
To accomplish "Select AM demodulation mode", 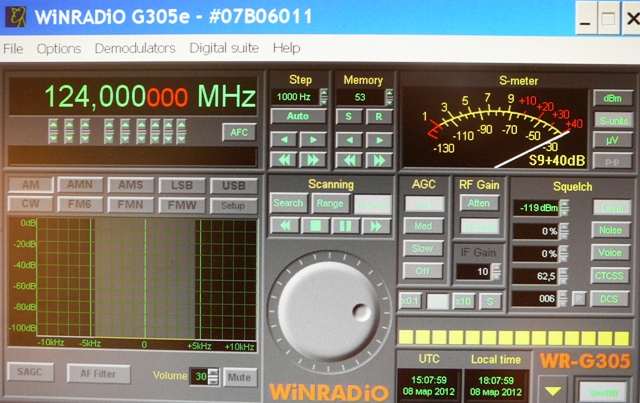I will pyautogui.click(x=31, y=185).
